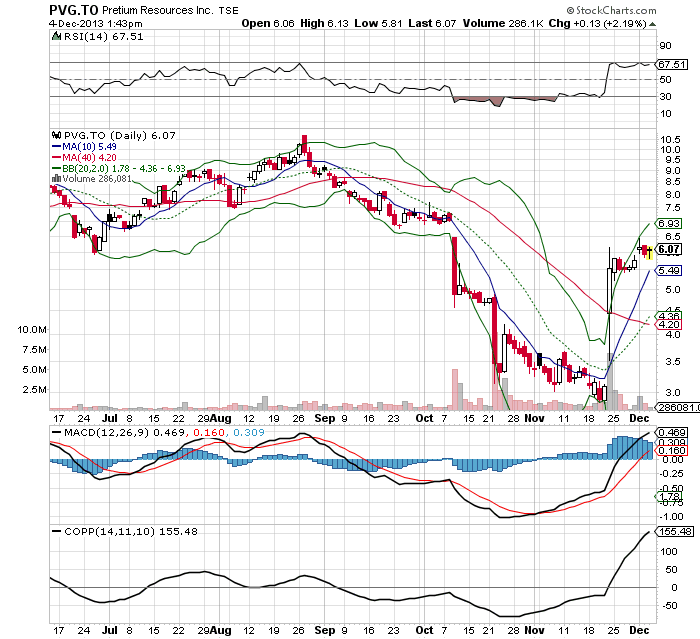
Task: Click the 8.5 price axis label
Action: coord(672,182)
